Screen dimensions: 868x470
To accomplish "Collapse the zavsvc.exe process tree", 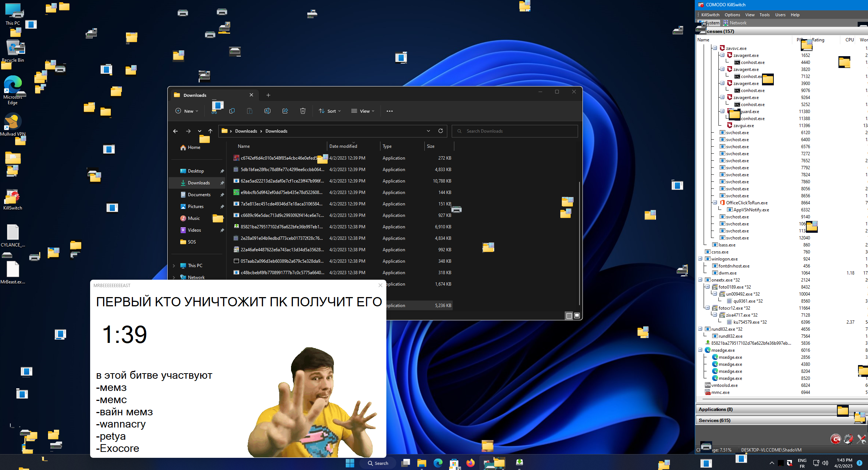I will coord(715,48).
